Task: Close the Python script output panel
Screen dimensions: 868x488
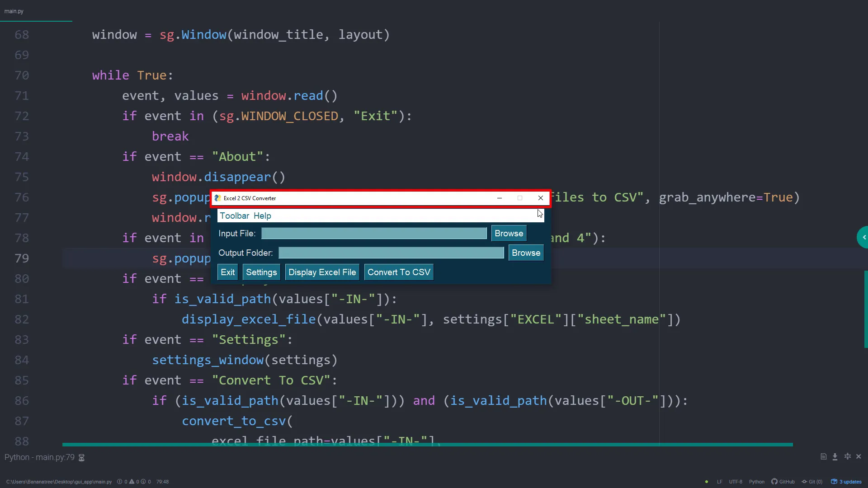Action: (x=859, y=457)
